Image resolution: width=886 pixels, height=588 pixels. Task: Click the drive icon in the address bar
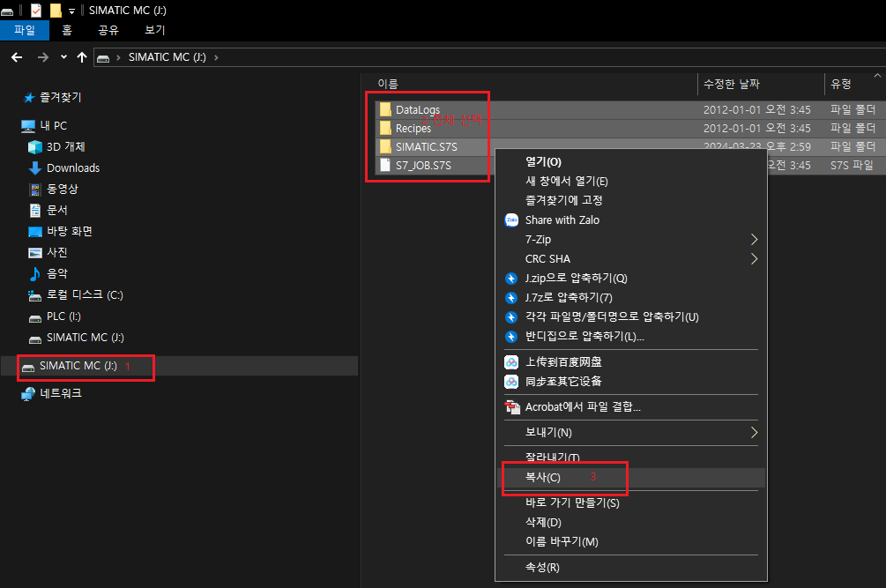click(x=103, y=57)
